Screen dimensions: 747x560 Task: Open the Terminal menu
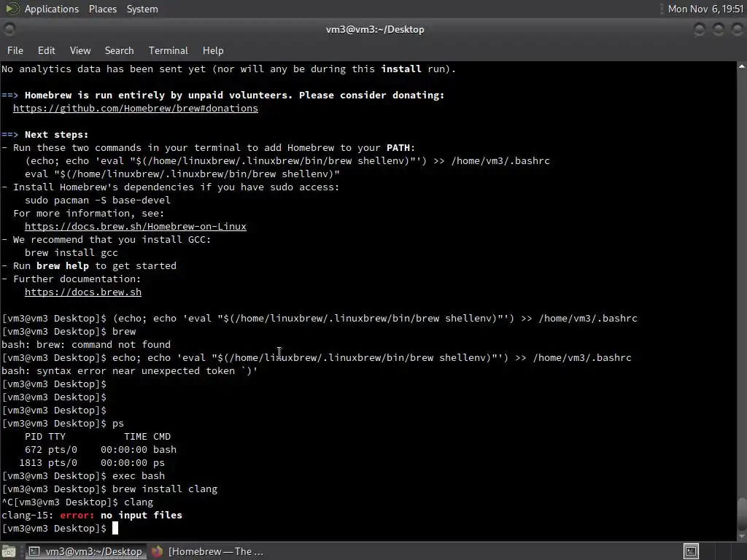click(169, 50)
